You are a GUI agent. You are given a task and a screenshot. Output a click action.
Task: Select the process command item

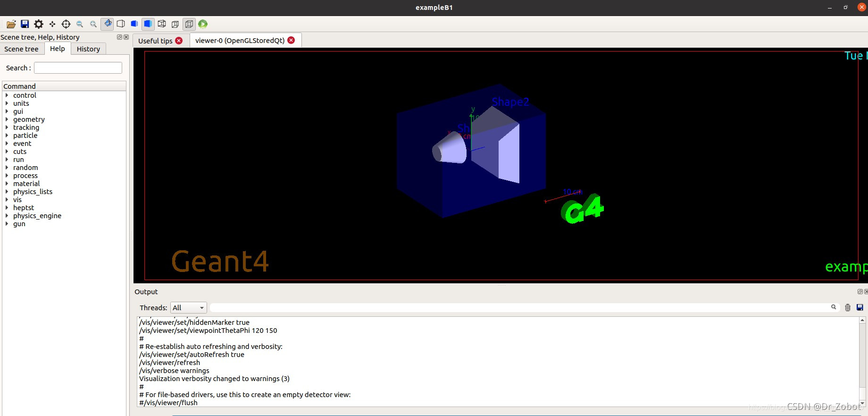tap(25, 176)
